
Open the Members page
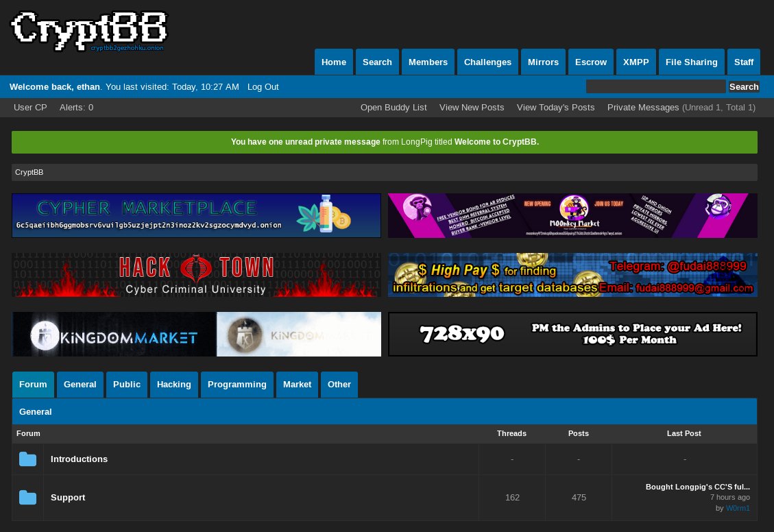(428, 62)
